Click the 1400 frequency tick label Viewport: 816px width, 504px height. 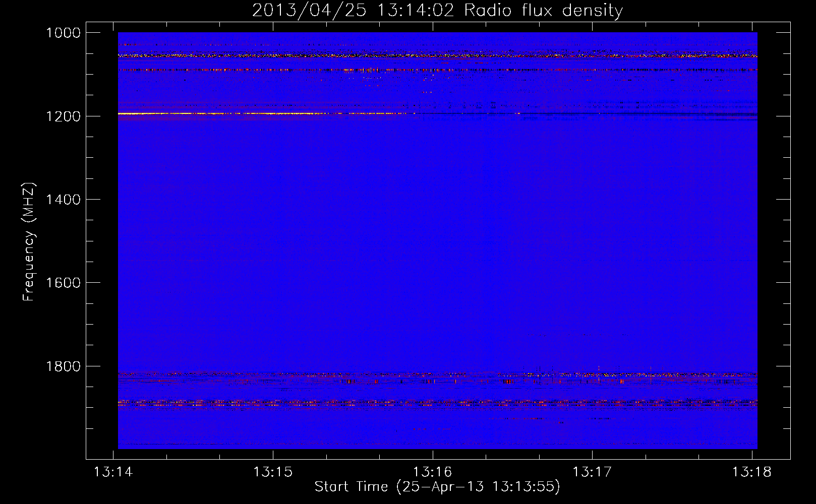(x=63, y=200)
